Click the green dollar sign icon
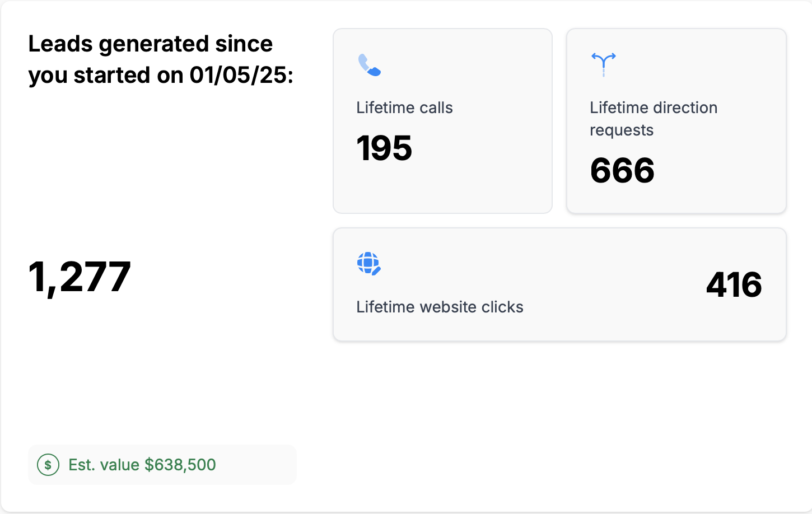The image size is (812, 514). point(48,465)
